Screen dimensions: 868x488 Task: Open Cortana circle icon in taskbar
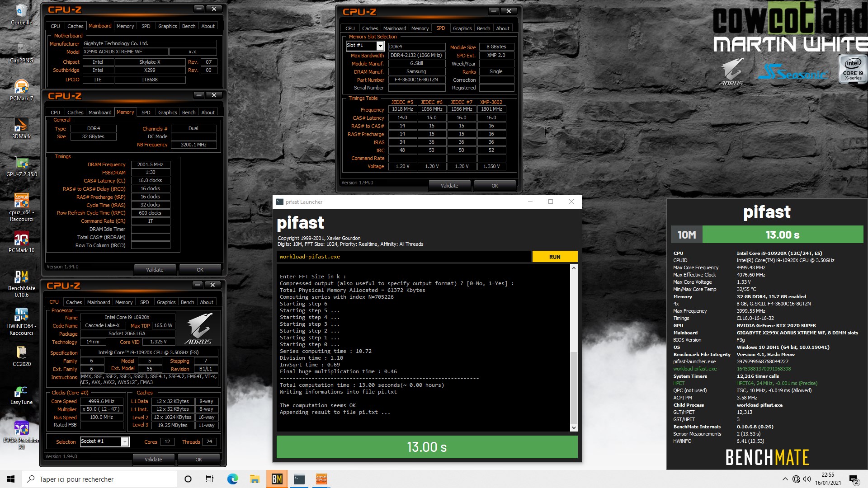188,479
